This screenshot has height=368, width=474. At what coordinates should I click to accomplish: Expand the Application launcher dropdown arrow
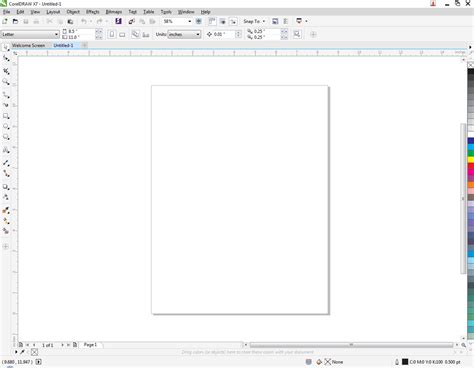306,21
